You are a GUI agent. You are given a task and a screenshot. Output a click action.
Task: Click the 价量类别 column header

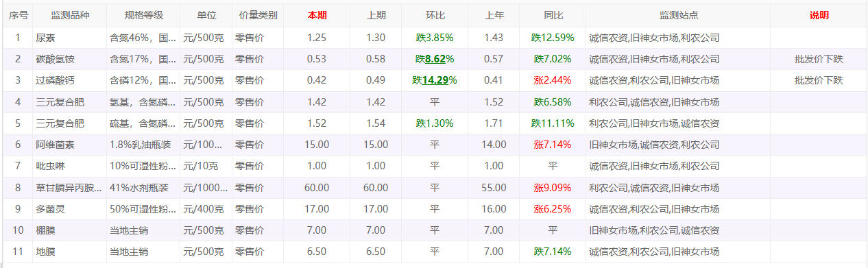click(x=258, y=16)
